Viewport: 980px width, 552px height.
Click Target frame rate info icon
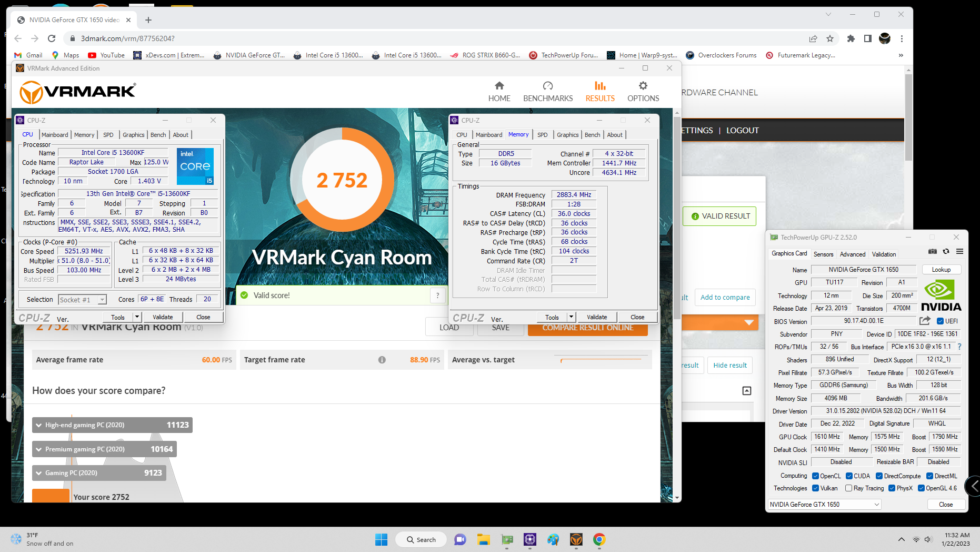pos(382,360)
